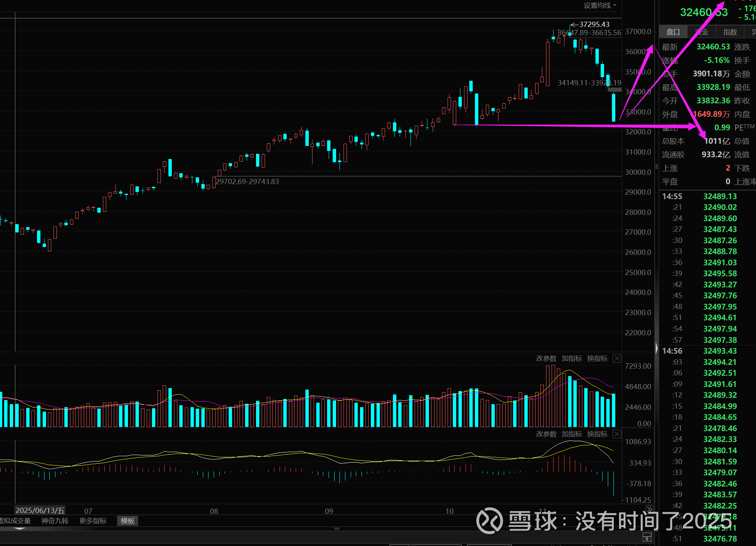Open 更多指标 list

(x=93, y=521)
